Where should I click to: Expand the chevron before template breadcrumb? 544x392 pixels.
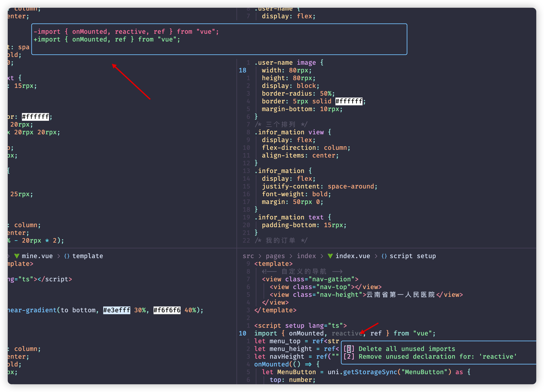pos(58,256)
